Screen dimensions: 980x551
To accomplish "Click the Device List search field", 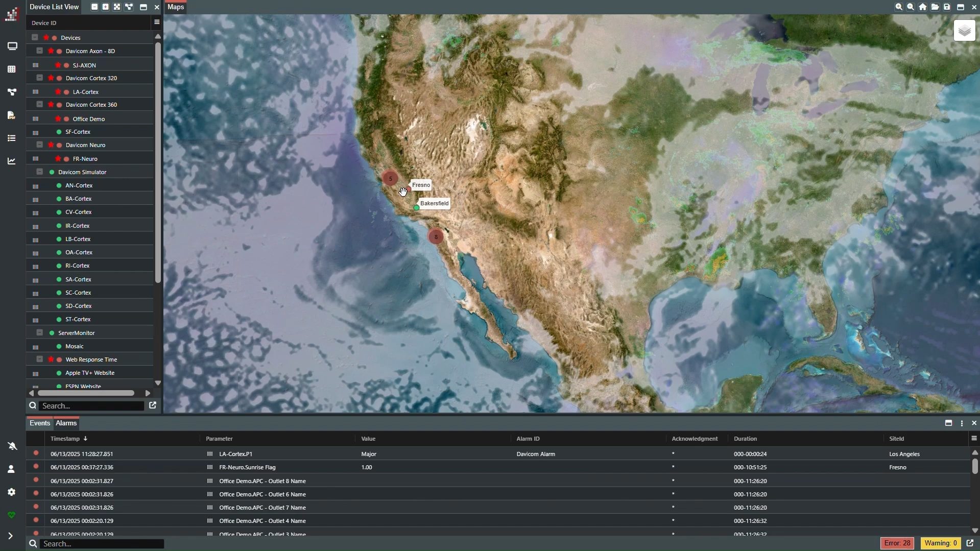I will point(91,406).
